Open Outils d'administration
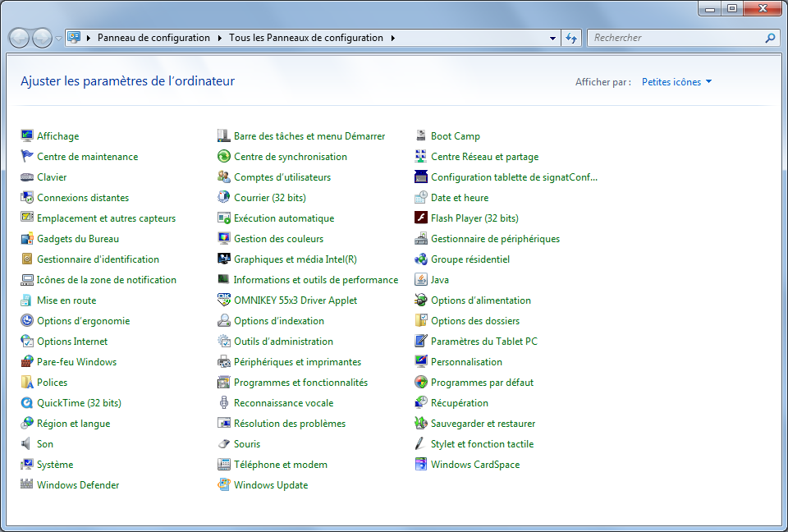This screenshot has height=532, width=788. click(283, 342)
